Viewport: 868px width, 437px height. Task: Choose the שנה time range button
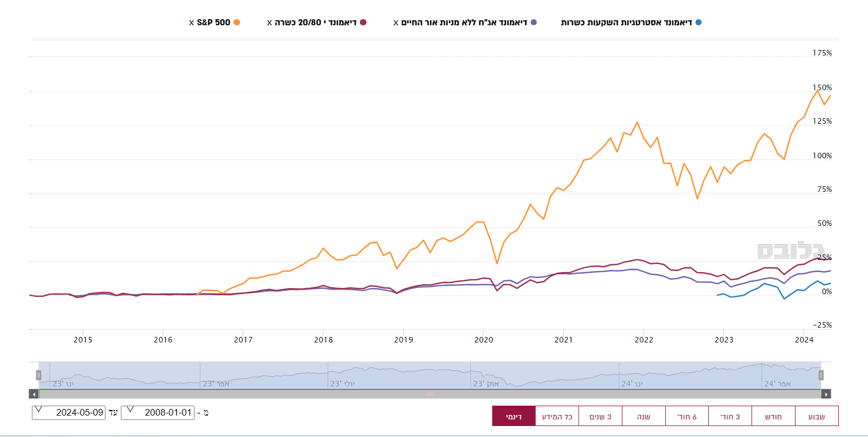pos(643,416)
